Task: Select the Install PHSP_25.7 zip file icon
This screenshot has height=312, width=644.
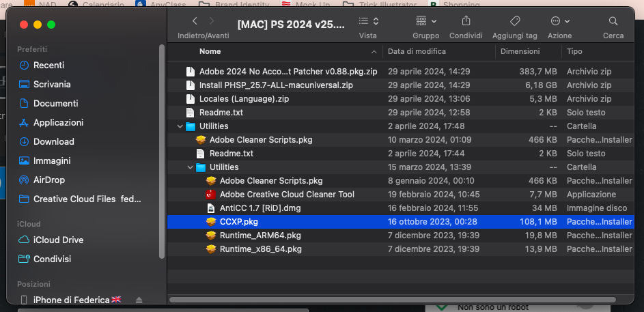Action: 190,85
